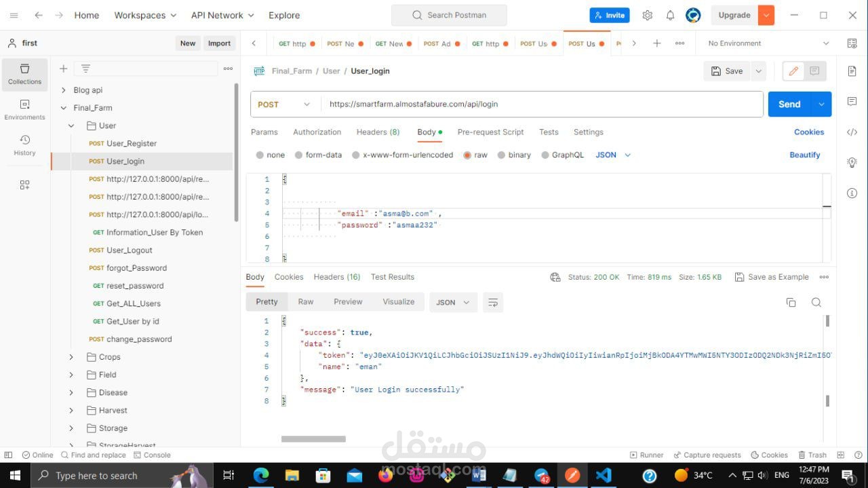Open environment quick look icon

click(852, 43)
